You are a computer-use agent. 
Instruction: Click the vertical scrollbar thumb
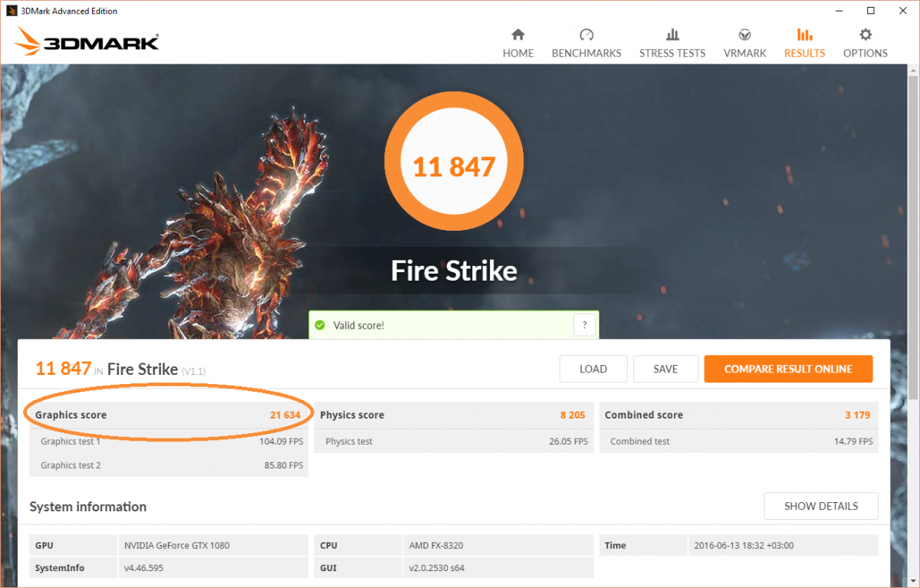tap(912, 238)
